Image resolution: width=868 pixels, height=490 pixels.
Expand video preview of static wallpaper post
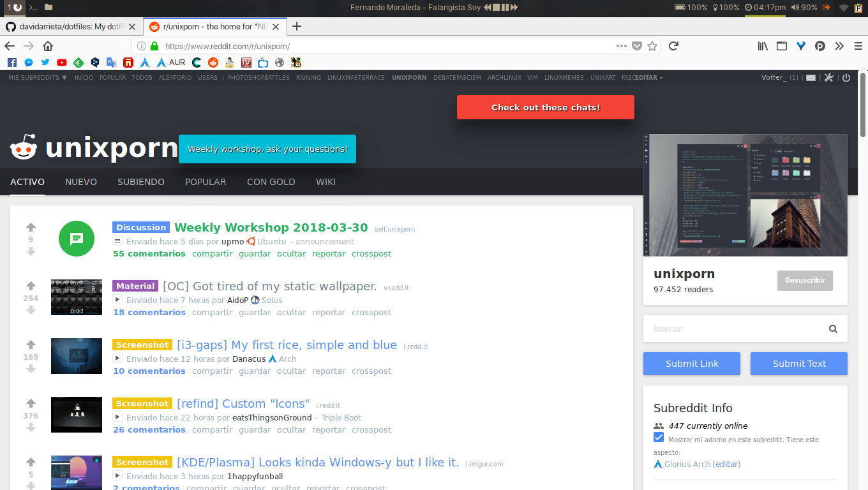tap(117, 300)
